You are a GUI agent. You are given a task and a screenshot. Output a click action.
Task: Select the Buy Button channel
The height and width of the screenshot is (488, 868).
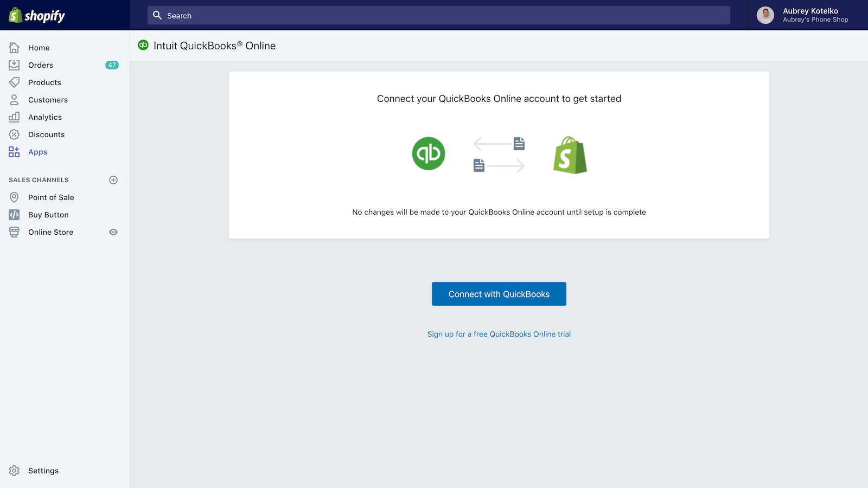pos(48,215)
